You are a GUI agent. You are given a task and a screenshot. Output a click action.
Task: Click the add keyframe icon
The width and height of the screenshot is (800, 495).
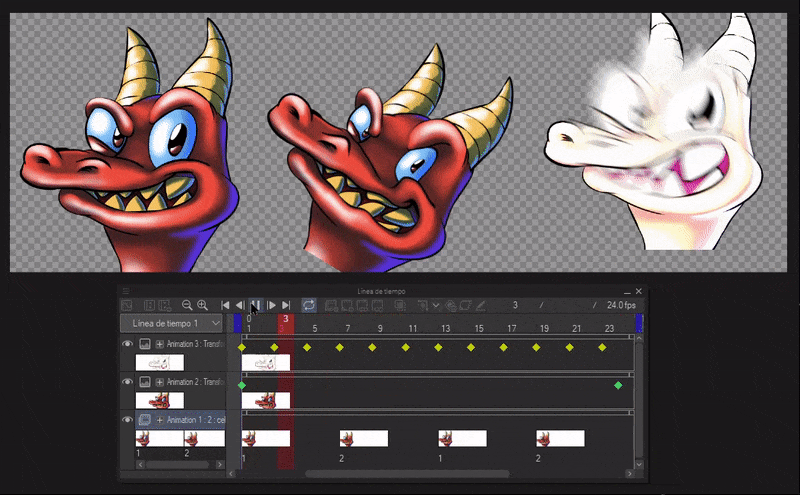pos(451,305)
